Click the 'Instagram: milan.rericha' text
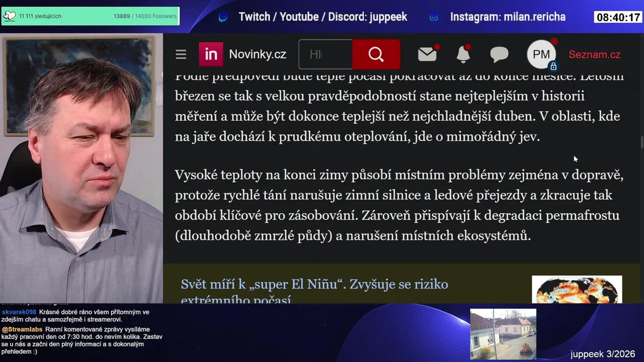 (508, 17)
